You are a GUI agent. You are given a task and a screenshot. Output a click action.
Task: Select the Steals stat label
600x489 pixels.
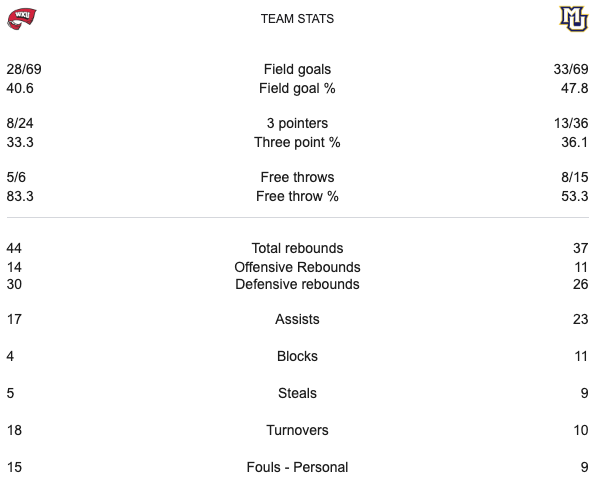tap(297, 394)
